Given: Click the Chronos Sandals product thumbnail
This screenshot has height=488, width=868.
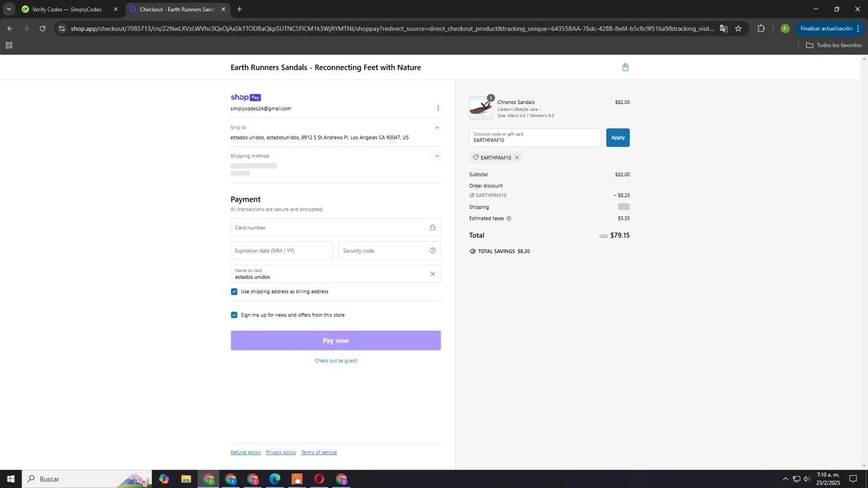Looking at the screenshot, I should coord(481,108).
